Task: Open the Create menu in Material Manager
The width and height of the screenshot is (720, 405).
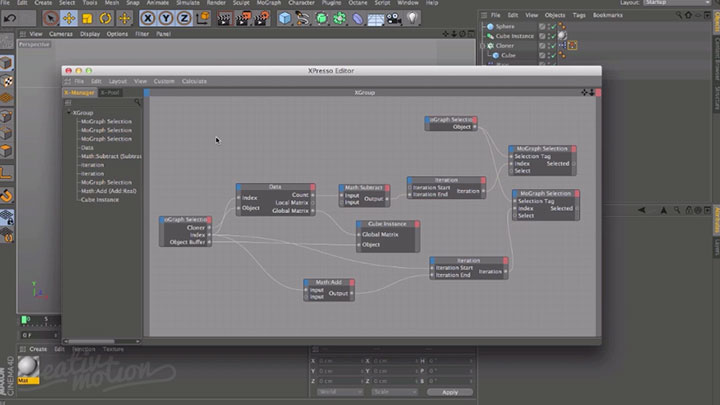Action: (x=38, y=349)
